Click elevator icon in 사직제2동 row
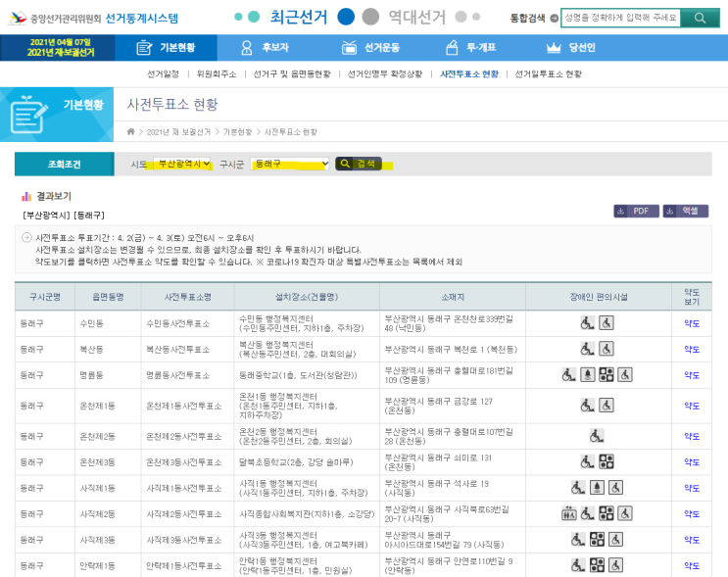This screenshot has height=577, width=728. tap(568, 513)
